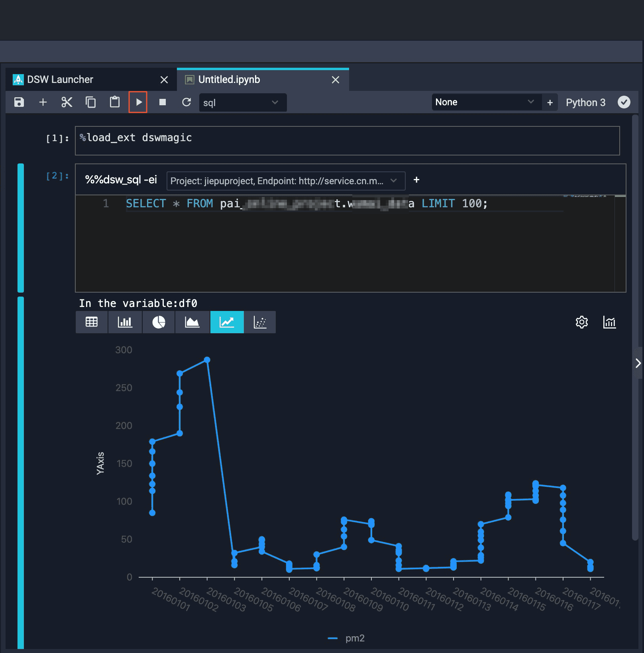Select cell 2 via its blue left bar
The width and height of the screenshot is (644, 653).
21,228
